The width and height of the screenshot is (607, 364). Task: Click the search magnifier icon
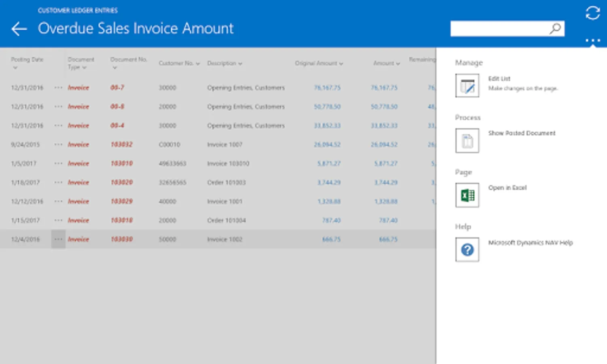(x=555, y=28)
